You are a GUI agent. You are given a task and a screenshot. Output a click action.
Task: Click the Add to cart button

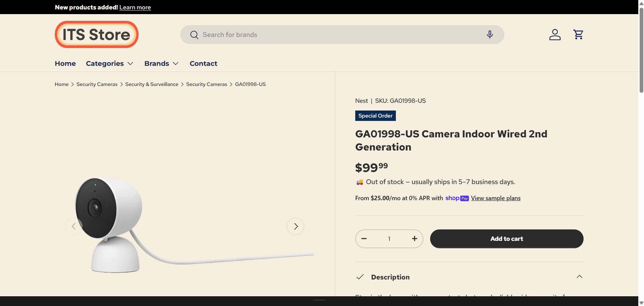pos(506,239)
